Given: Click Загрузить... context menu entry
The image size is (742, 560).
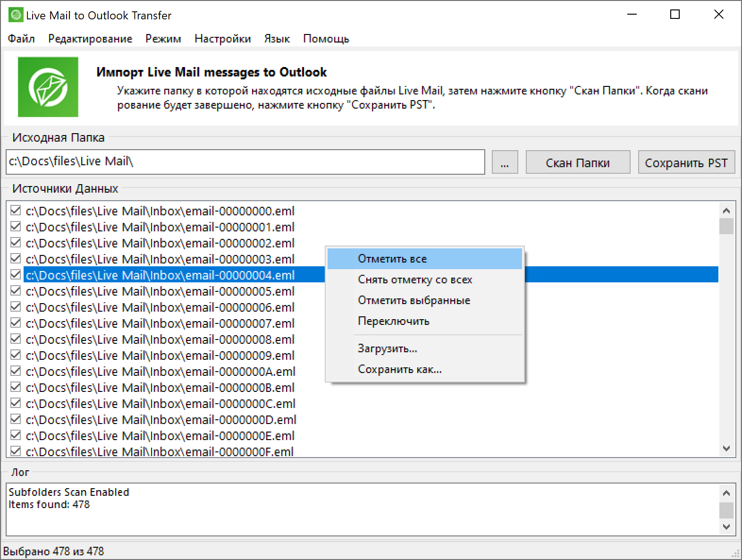Looking at the screenshot, I should [x=425, y=348].
